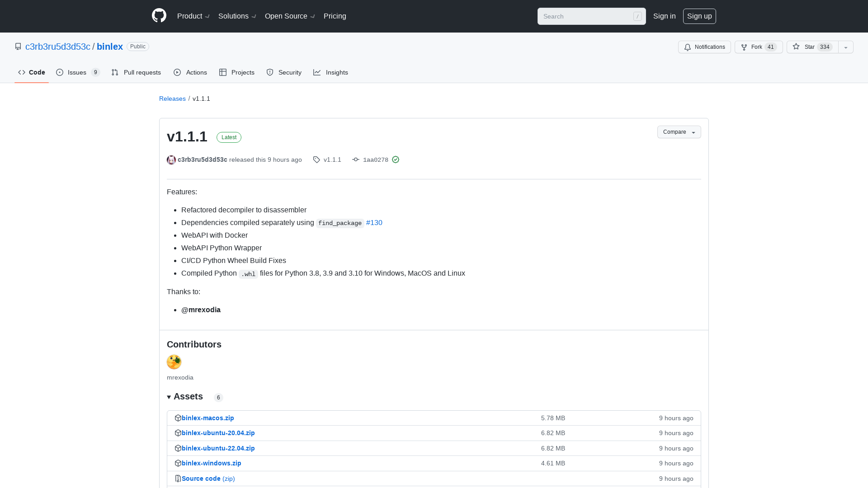The width and height of the screenshot is (868, 488).
Task: Expand the Assets section
Action: point(169,397)
